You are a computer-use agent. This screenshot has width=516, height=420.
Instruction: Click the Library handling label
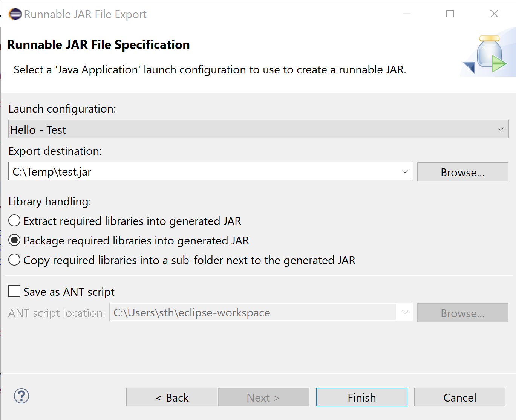[50, 202]
